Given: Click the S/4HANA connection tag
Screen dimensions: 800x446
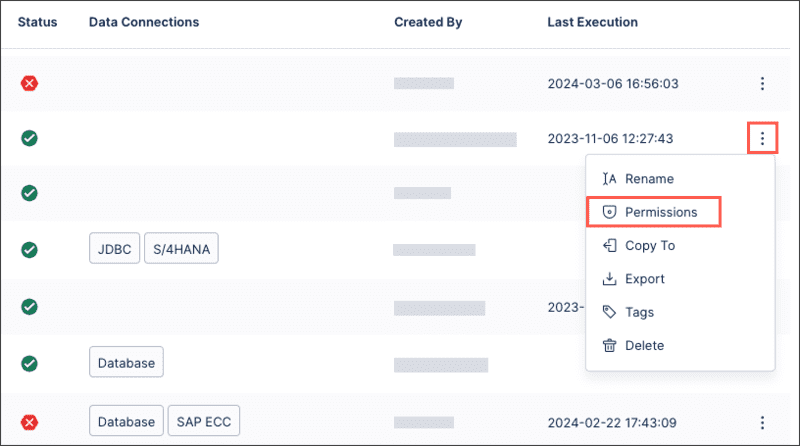Looking at the screenshot, I should [181, 250].
